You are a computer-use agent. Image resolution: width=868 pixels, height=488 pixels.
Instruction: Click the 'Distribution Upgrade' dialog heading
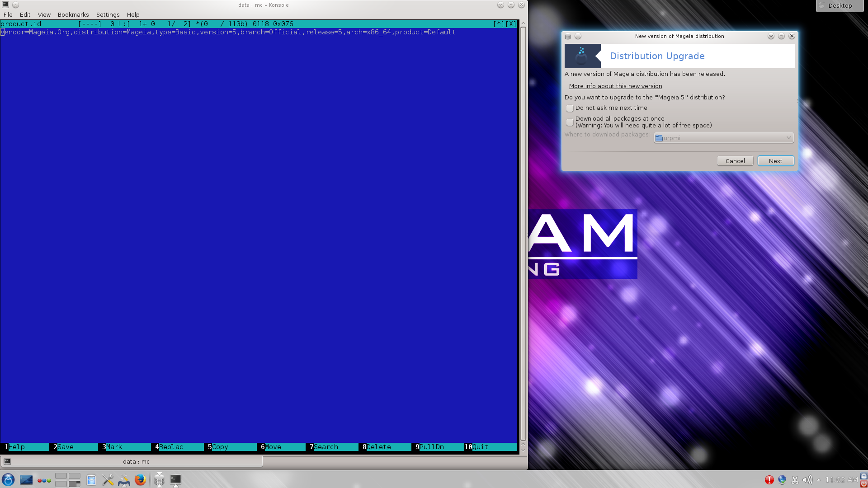coord(657,56)
